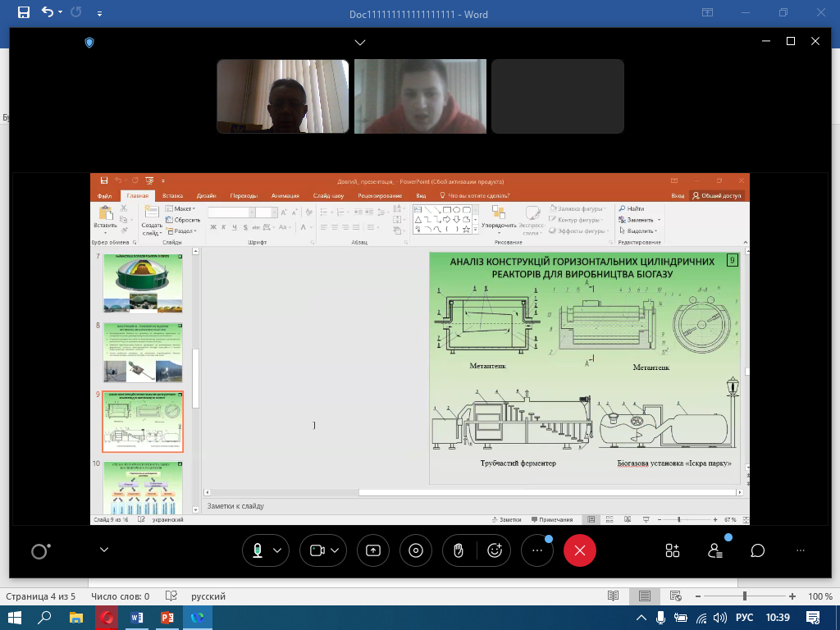Switch to Дизайн tab in shared PowerPoint
The width and height of the screenshot is (840, 630).
[x=206, y=196]
